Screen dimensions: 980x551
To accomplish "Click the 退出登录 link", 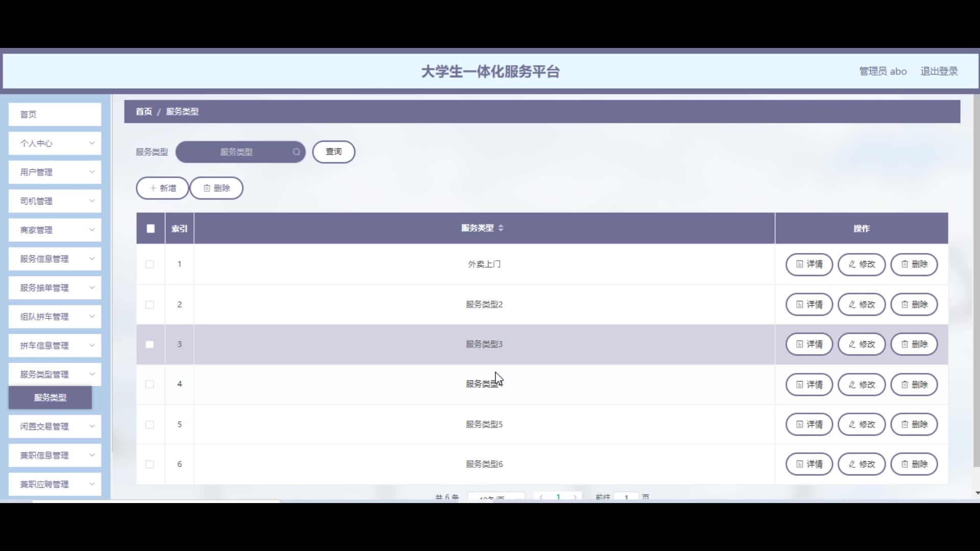I will [939, 71].
